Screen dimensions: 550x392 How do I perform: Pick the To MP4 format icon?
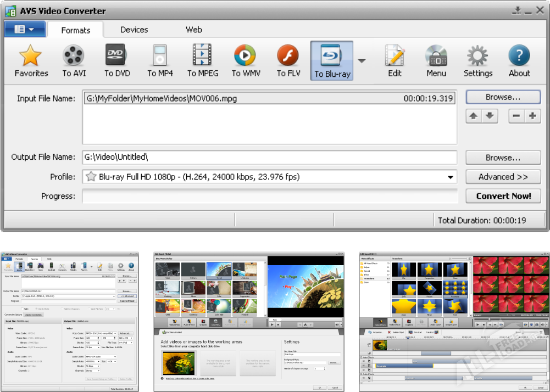[160, 56]
